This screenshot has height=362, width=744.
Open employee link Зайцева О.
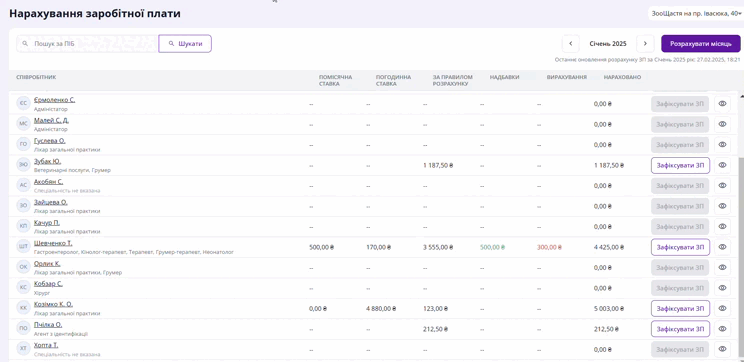pos(50,202)
